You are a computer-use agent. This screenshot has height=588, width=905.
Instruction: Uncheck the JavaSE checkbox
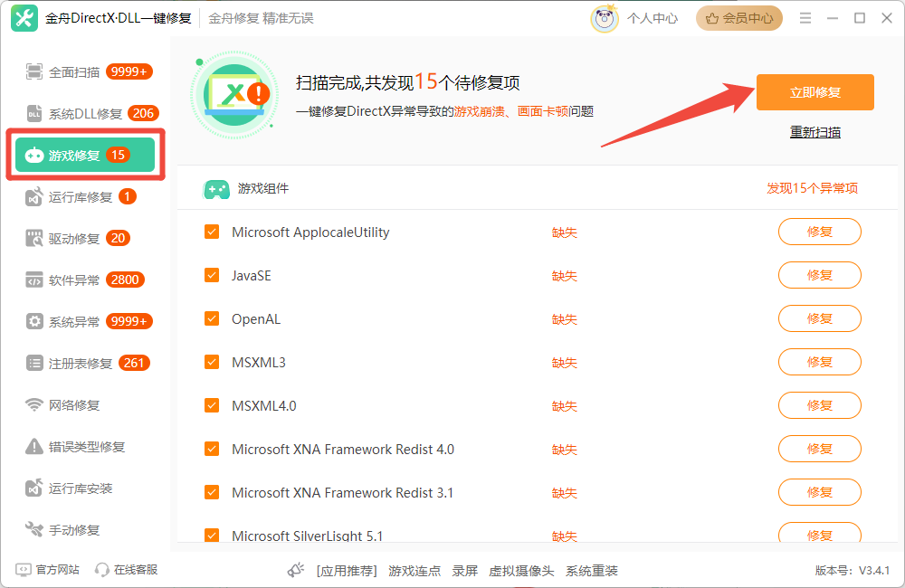(212, 275)
